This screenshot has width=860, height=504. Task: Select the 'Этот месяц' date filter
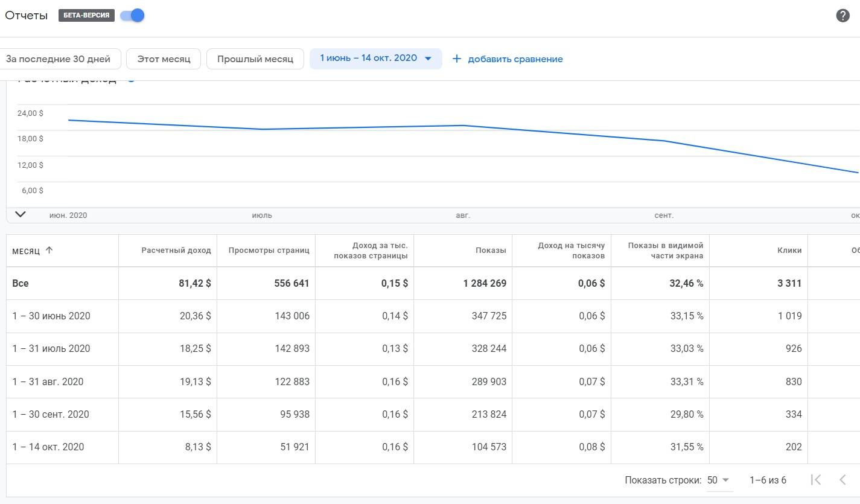point(164,59)
